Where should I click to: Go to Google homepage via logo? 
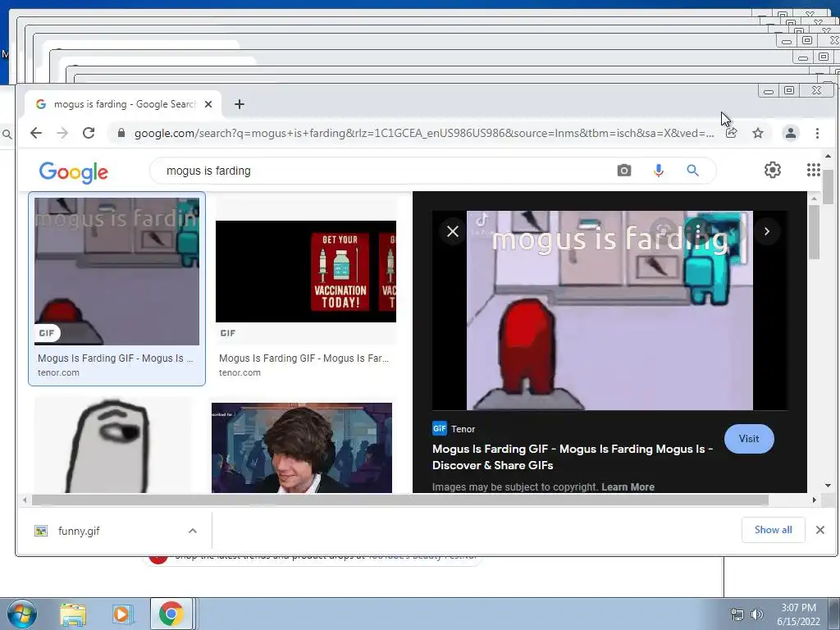pyautogui.click(x=73, y=172)
